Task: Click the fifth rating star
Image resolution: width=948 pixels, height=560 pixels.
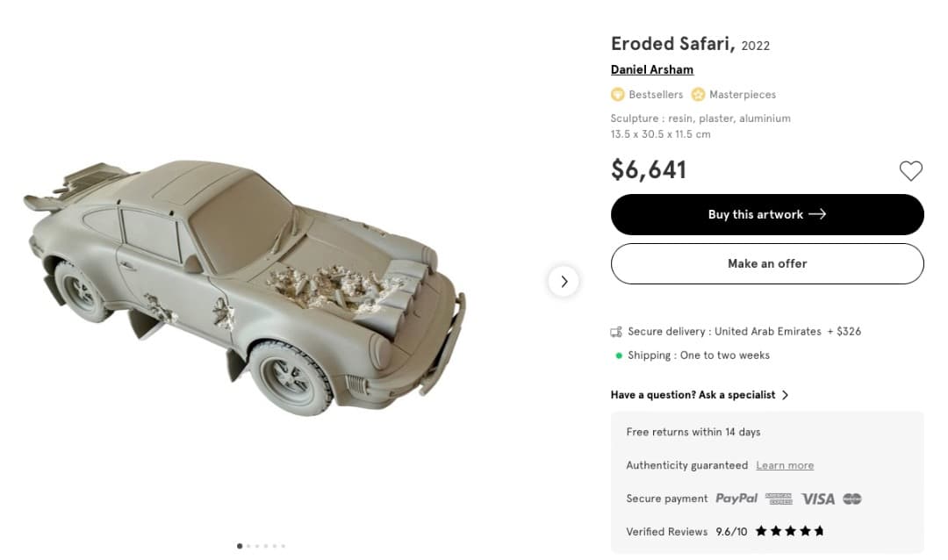Action: (x=820, y=531)
